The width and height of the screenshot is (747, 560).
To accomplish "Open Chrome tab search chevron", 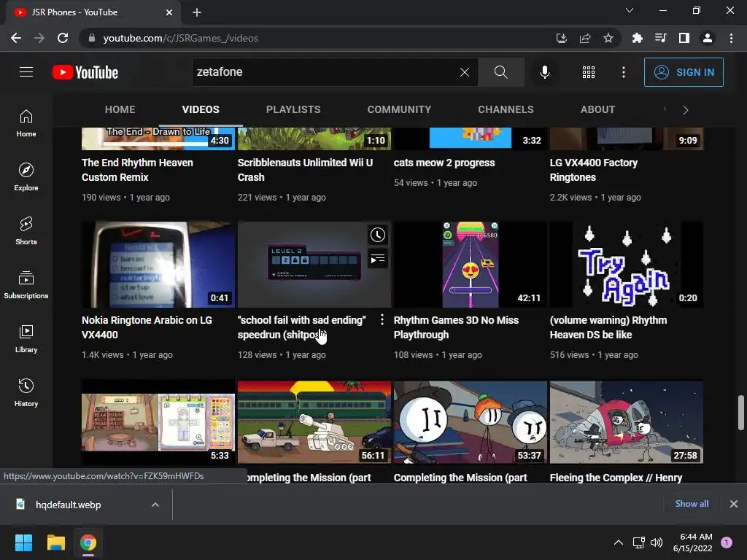I will (630, 10).
